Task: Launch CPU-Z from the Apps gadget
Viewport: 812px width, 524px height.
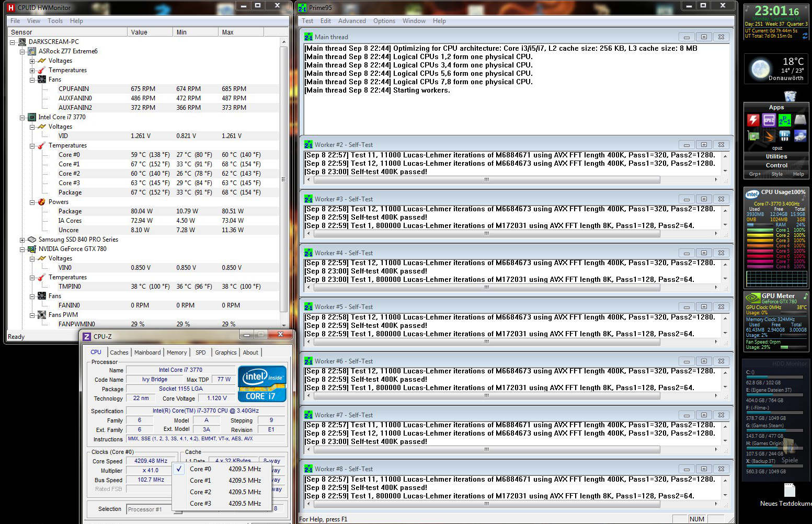Action: pyautogui.click(x=769, y=120)
